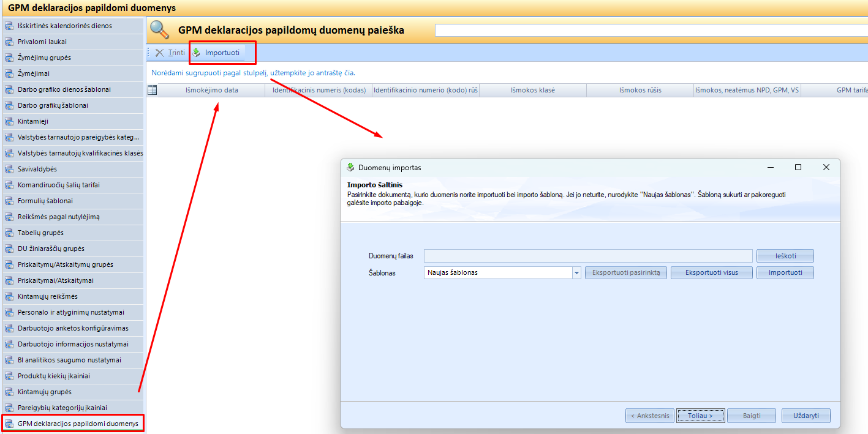Open the Kintamieji sidebar item

(32, 122)
